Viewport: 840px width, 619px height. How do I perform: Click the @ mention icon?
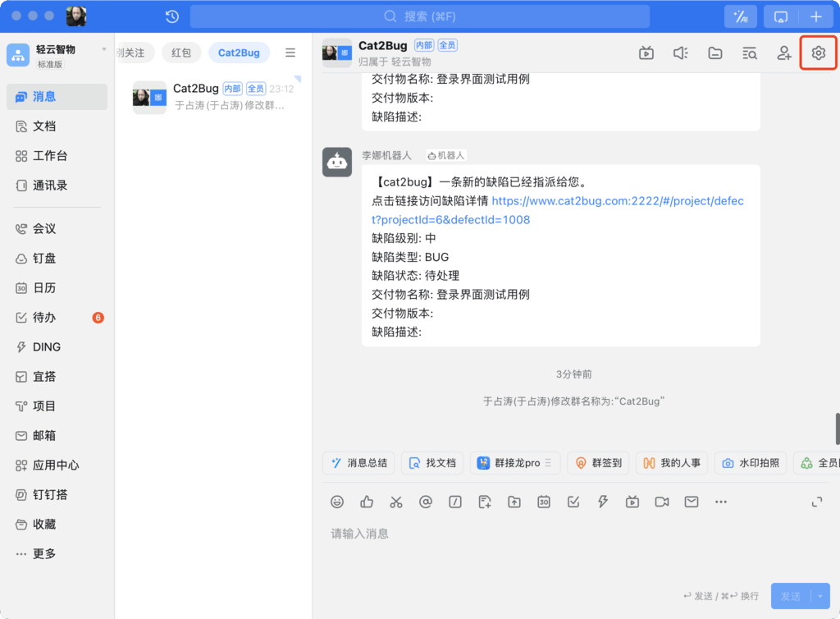click(426, 502)
